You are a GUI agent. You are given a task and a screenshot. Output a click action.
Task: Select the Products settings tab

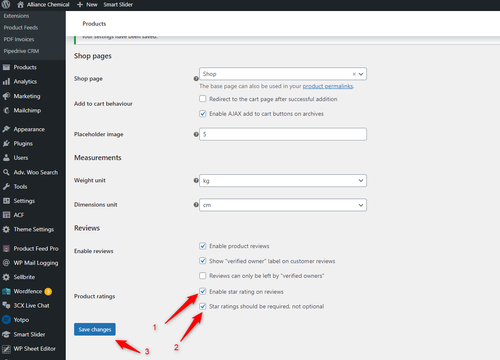point(94,24)
